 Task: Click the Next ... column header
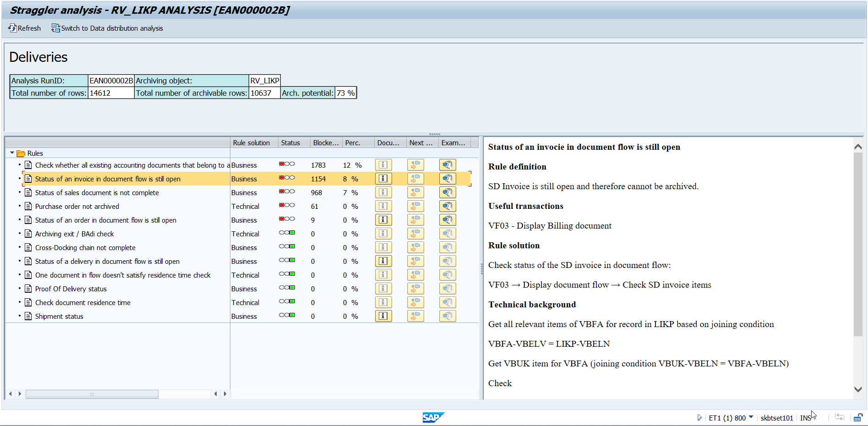[422, 142]
